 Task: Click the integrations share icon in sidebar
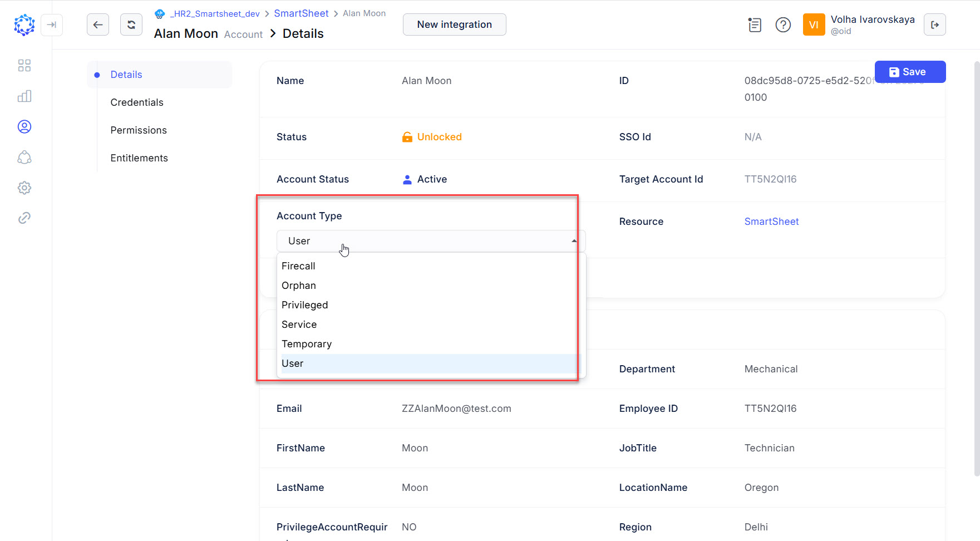click(24, 157)
